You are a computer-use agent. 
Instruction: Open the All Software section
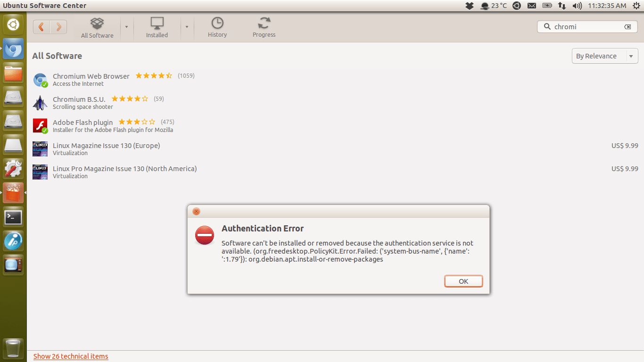pos(97,28)
